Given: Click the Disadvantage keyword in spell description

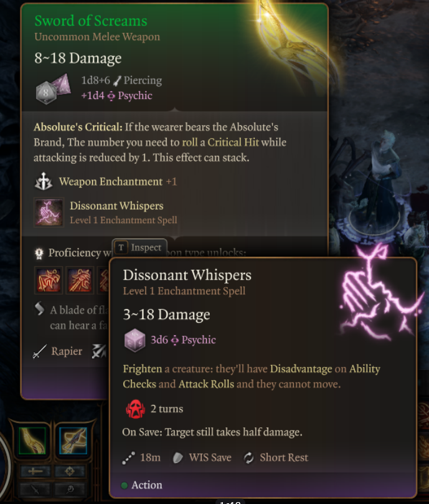Looking at the screenshot, I should (x=301, y=369).
